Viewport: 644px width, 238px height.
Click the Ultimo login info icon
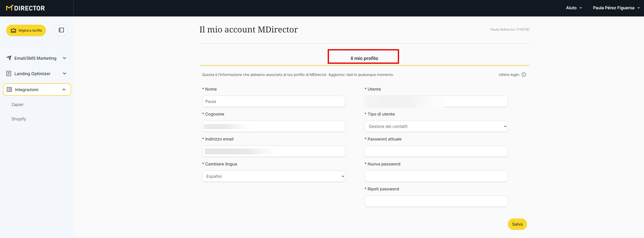click(x=524, y=75)
